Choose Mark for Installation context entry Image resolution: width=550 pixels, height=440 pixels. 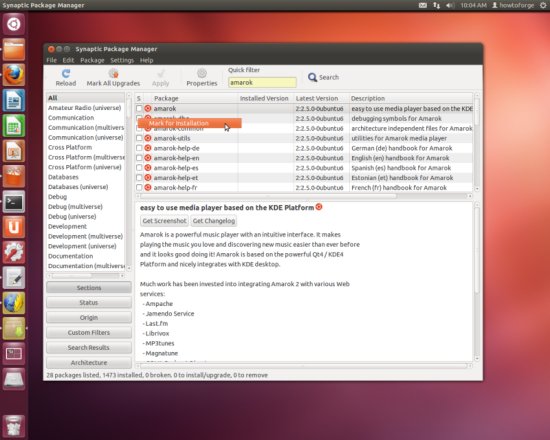[189, 123]
